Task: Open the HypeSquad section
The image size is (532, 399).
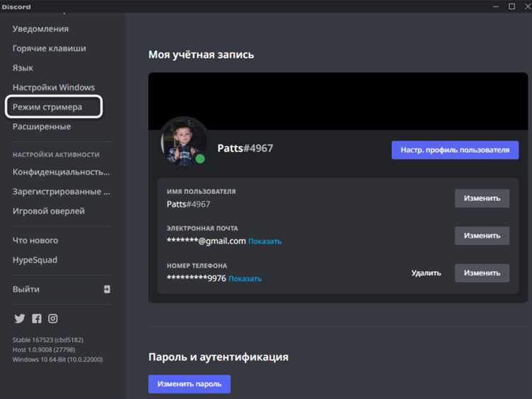Action: (x=35, y=260)
